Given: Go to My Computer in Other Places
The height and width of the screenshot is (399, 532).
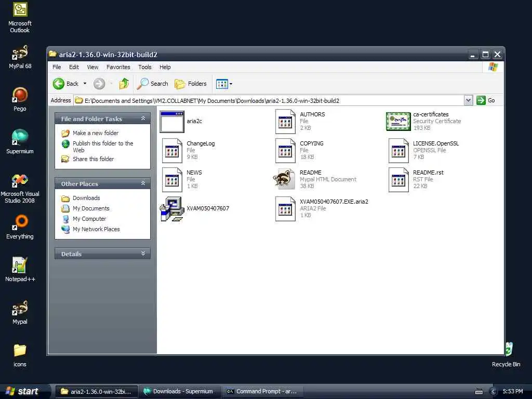Looking at the screenshot, I should [89, 219].
